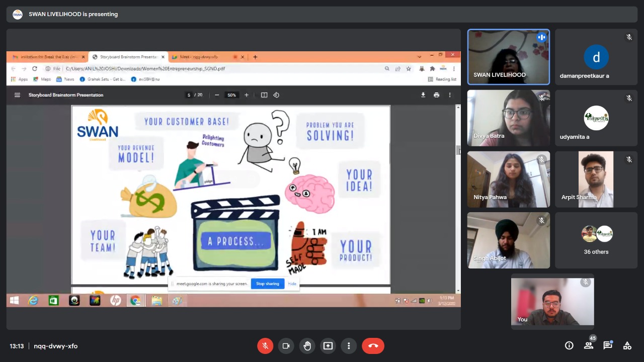Open the Activities icon
This screenshot has height=362, width=644.
(x=627, y=345)
